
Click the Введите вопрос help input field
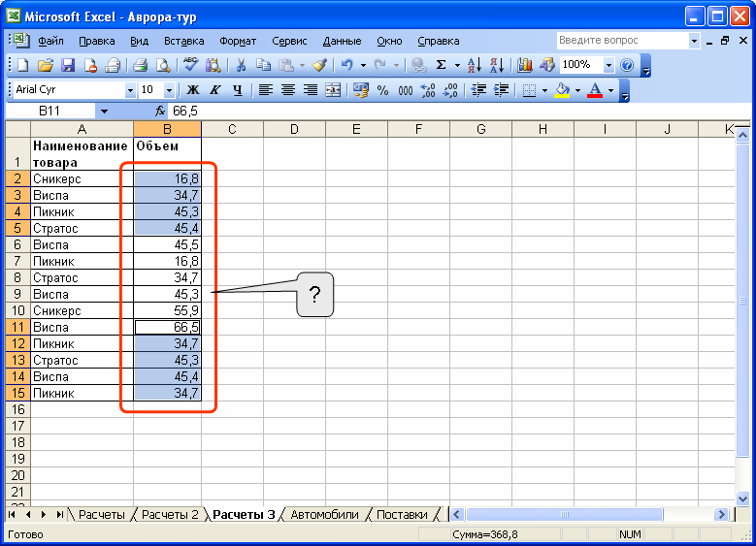point(622,41)
